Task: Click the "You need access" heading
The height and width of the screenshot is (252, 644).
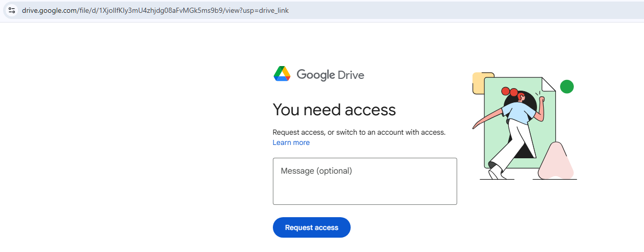Action: point(334,110)
